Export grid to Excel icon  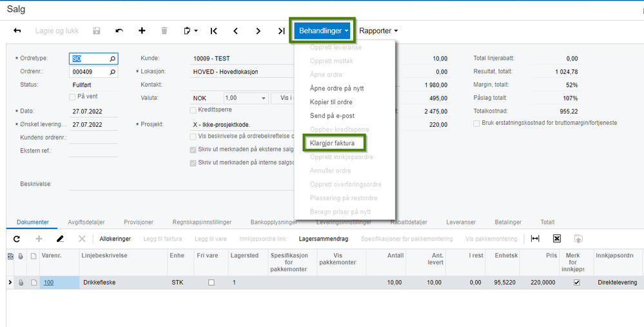pos(556,239)
